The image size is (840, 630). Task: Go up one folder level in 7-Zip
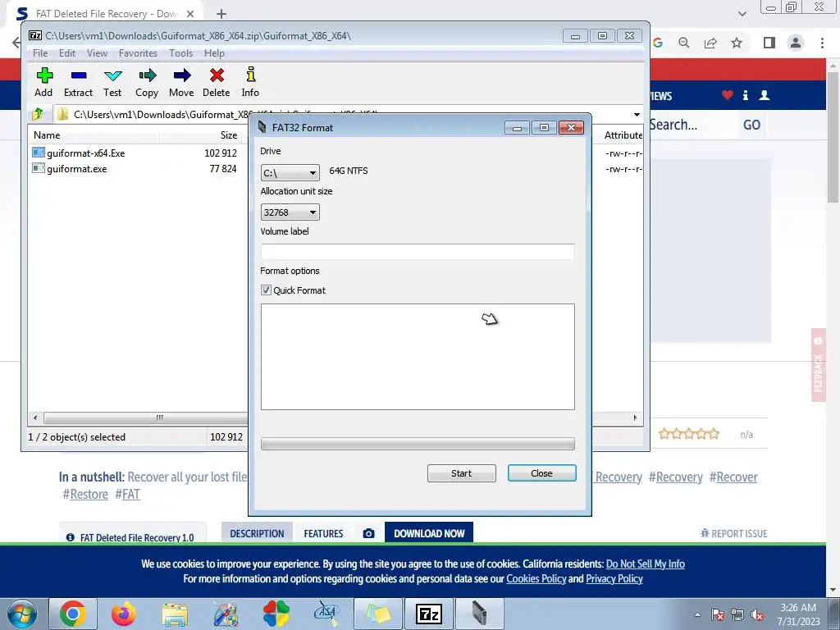38,114
